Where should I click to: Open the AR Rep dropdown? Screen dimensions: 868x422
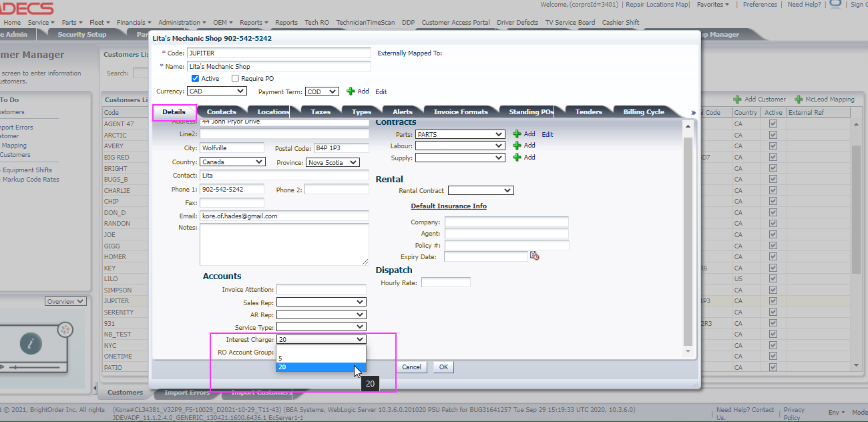[x=321, y=314]
